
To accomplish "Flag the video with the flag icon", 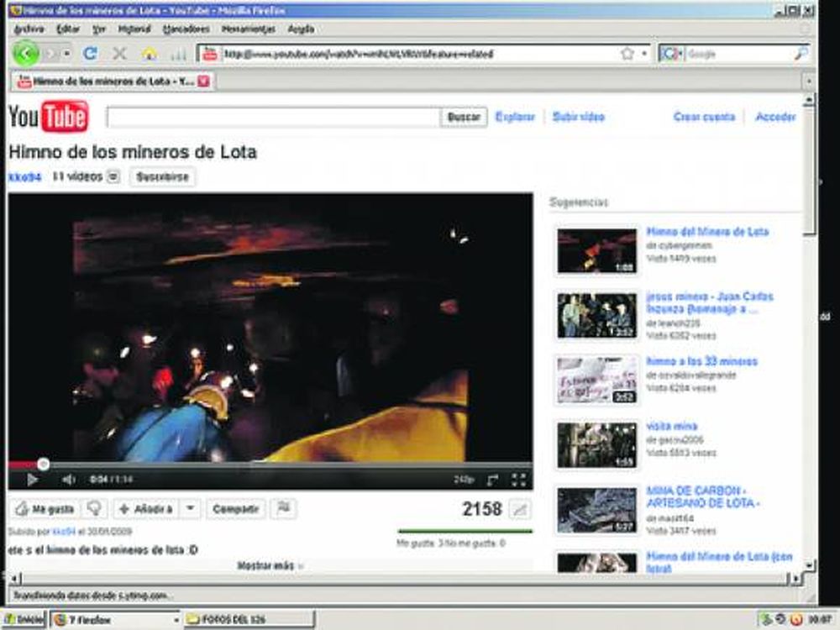I will coord(283,509).
